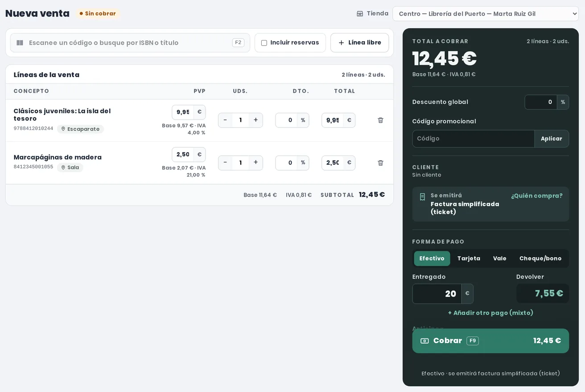Select Cheque/bono payment option
Image resolution: width=585 pixels, height=392 pixels.
540,259
